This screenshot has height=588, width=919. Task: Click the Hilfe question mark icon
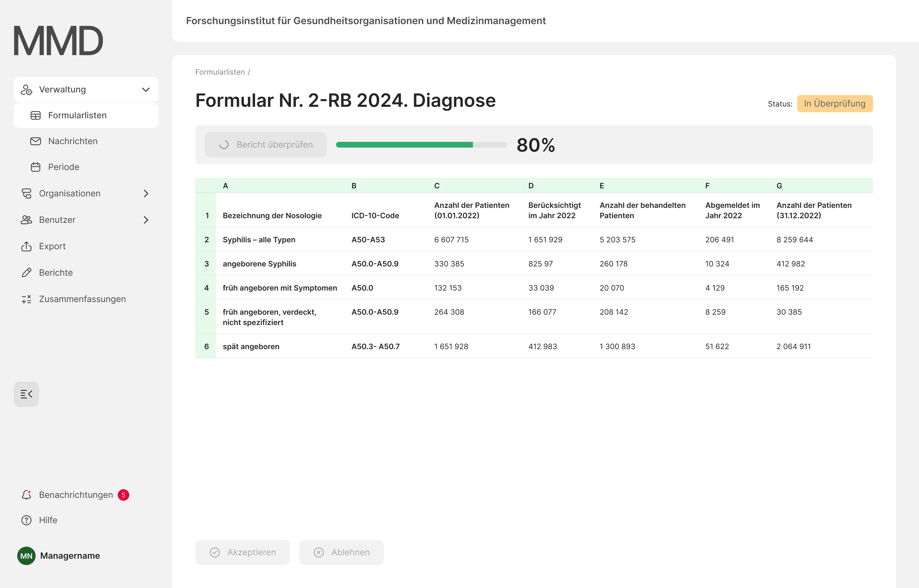[x=26, y=520]
